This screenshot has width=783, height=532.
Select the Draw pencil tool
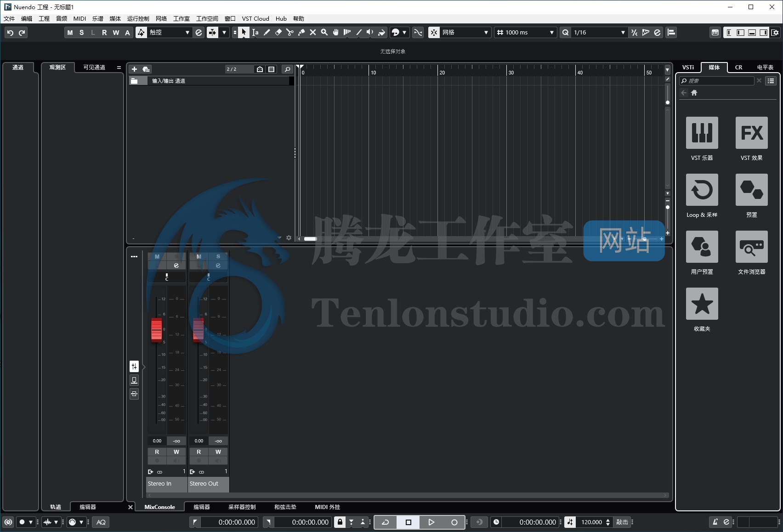pos(267,33)
